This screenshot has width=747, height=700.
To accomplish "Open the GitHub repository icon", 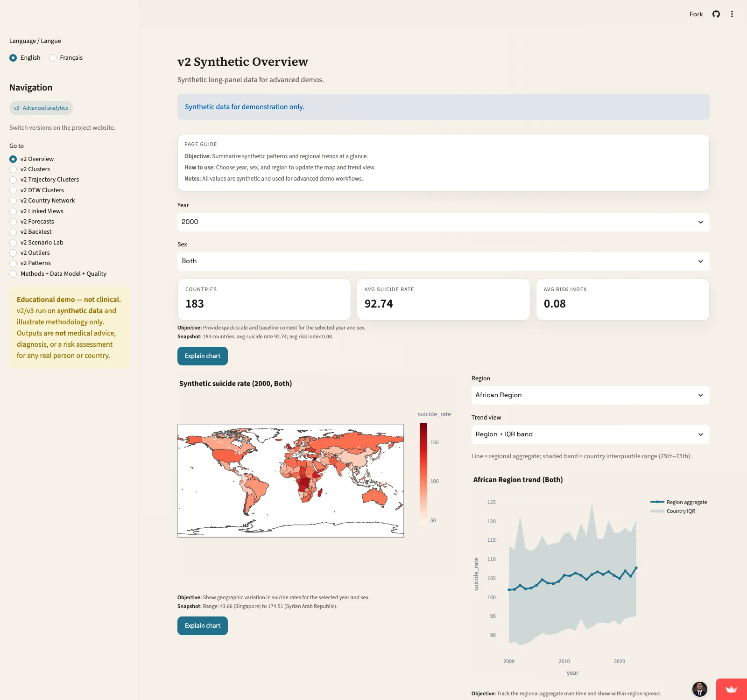I will [716, 14].
